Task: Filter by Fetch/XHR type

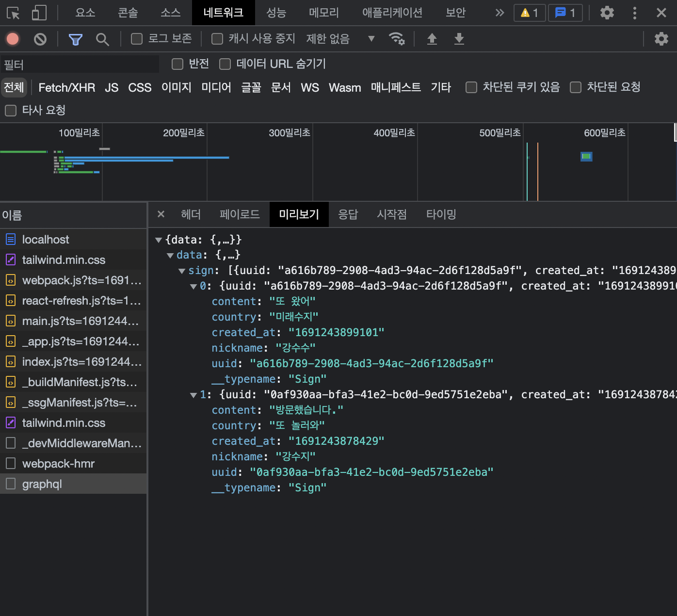Action: coord(67,87)
